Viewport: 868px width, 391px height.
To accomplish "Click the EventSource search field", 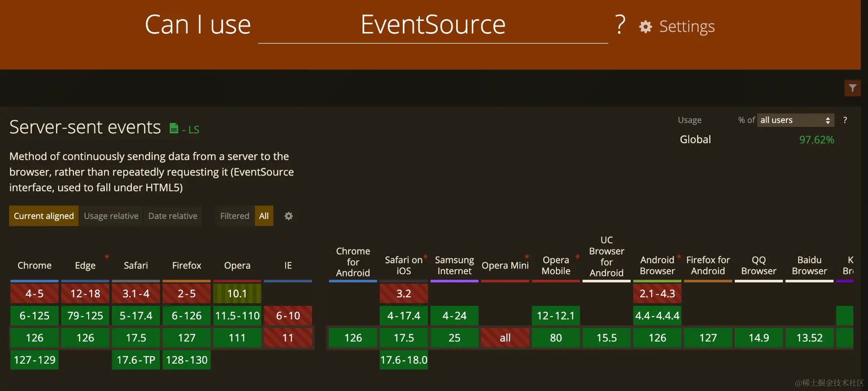I will click(433, 24).
